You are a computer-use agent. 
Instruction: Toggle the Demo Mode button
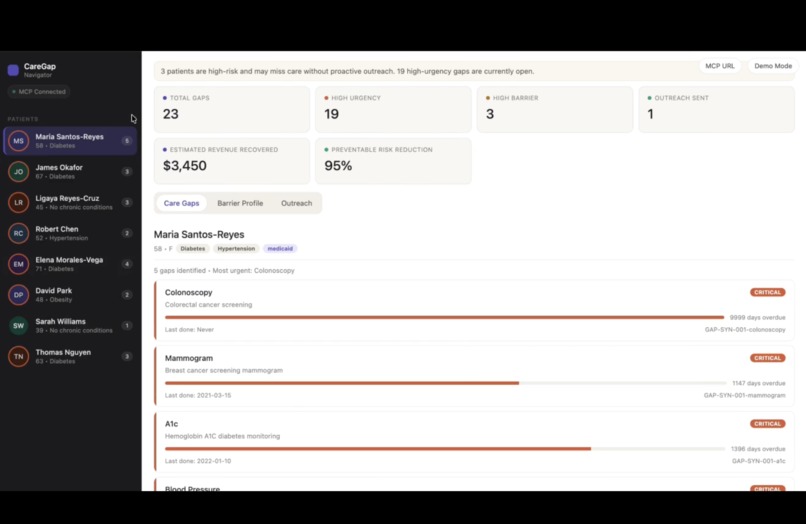[x=773, y=66]
